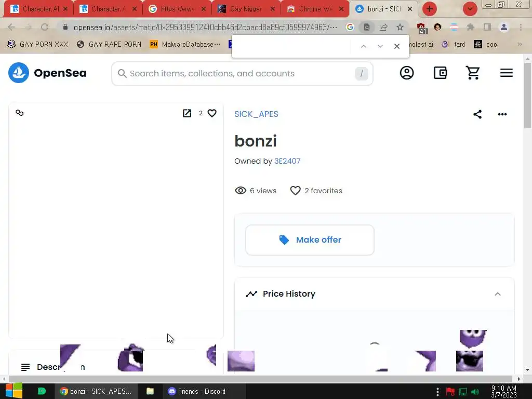Viewport: 532px width, 399px height.
Task: Click the bonzi Chrome window on the taskbar
Action: click(x=96, y=391)
